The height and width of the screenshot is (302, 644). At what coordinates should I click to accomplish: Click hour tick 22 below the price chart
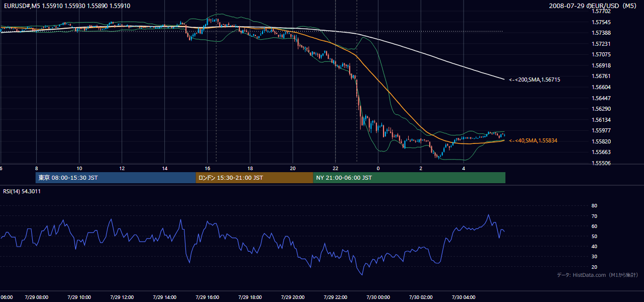tap(336, 168)
